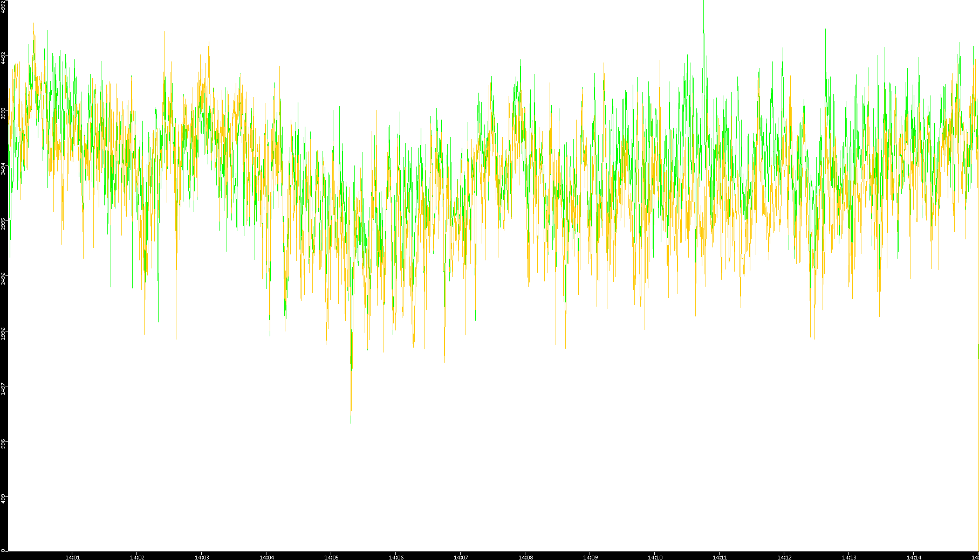The height and width of the screenshot is (560, 979).
Task: Select the 499 vertical axis label
Action: 4,497
